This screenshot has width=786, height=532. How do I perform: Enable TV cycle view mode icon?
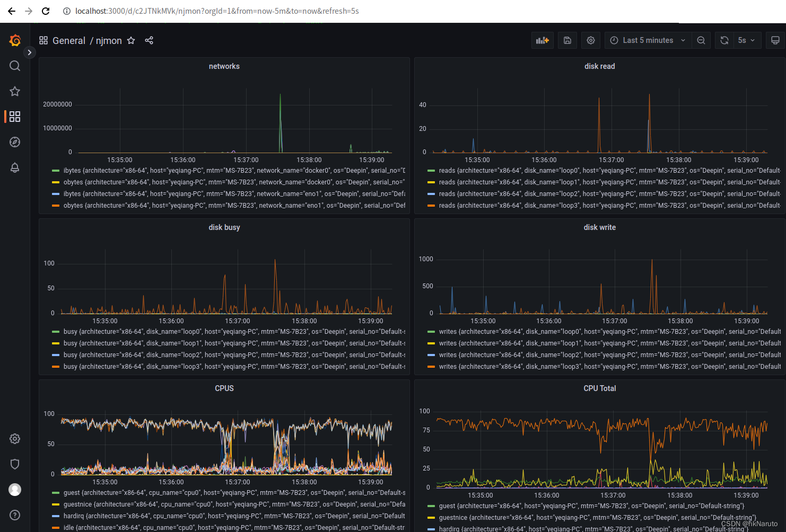pyautogui.click(x=775, y=40)
